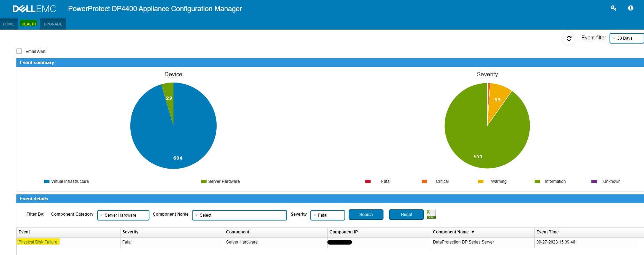Open the Component Category dropdown
644x255 pixels.
(x=123, y=215)
